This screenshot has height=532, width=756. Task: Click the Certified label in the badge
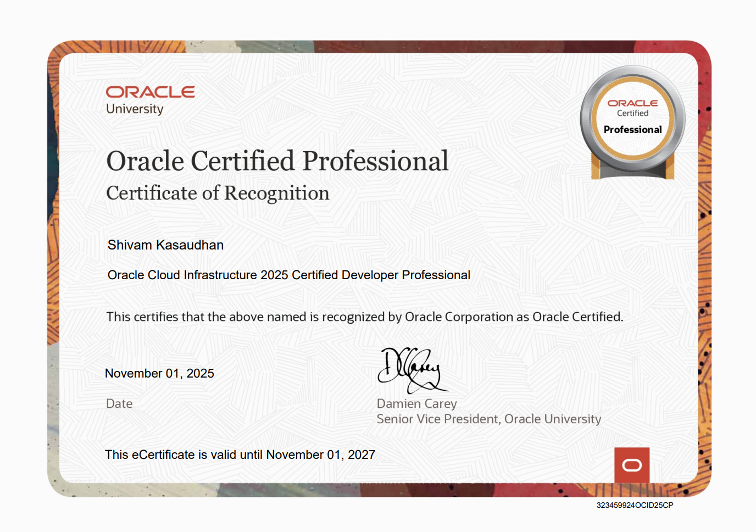coord(632,113)
